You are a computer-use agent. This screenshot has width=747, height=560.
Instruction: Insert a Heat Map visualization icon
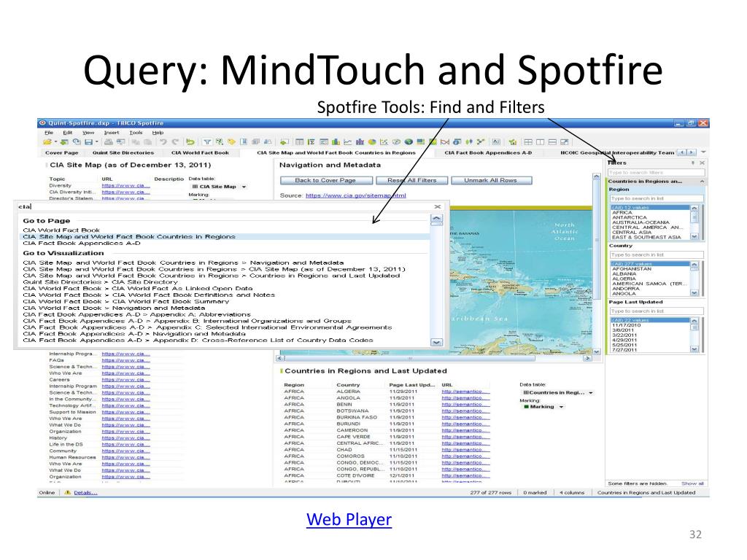point(433,142)
